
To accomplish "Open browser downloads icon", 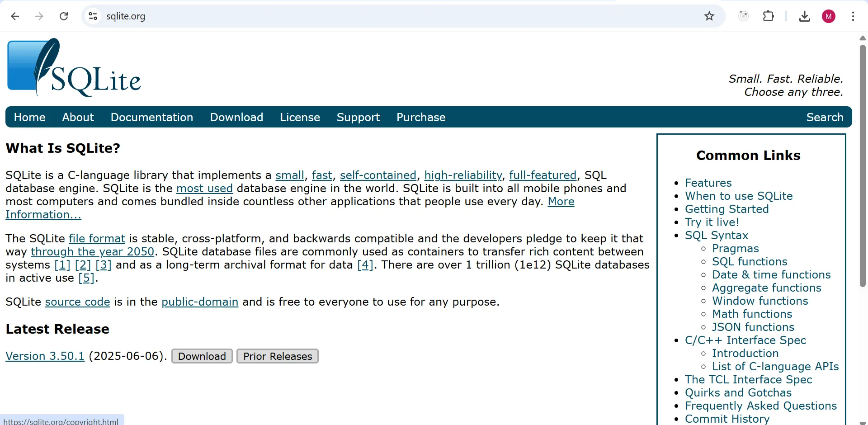I will tap(805, 16).
